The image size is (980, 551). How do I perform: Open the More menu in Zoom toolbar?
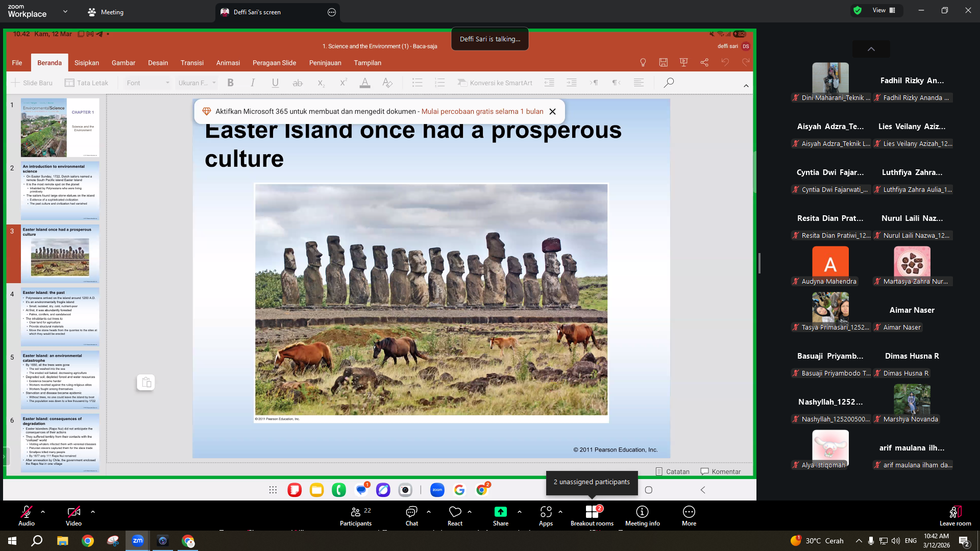pyautogui.click(x=689, y=516)
